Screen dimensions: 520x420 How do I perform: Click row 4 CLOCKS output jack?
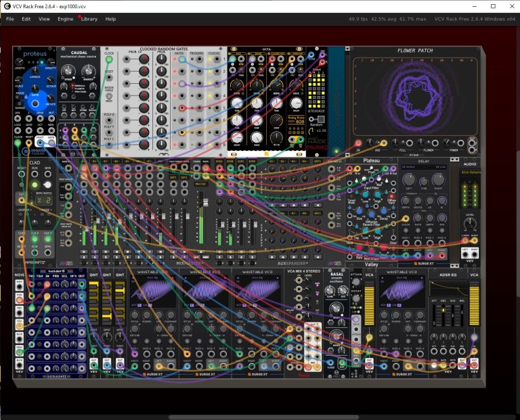(217, 96)
